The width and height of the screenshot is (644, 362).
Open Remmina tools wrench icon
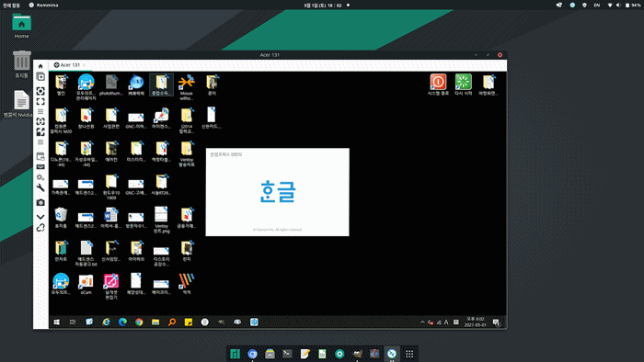coord(40,187)
